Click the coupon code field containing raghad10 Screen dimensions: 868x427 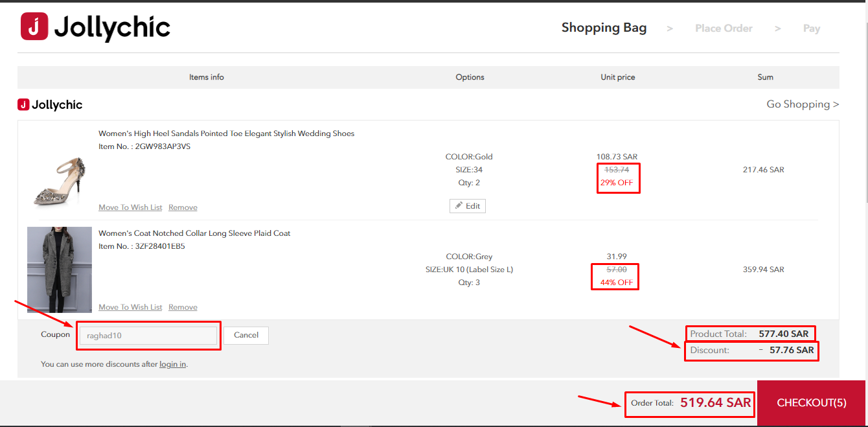click(148, 336)
